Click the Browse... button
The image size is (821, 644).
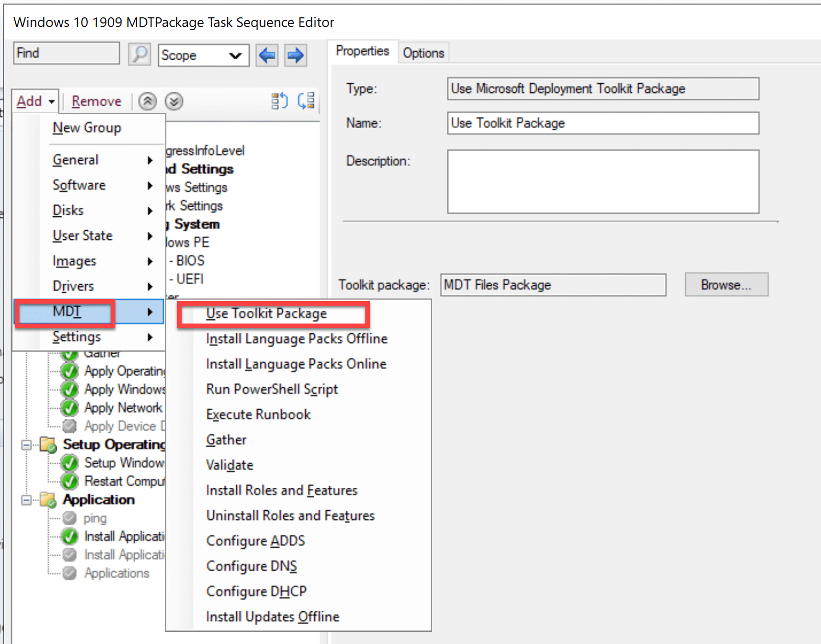pyautogui.click(x=726, y=285)
